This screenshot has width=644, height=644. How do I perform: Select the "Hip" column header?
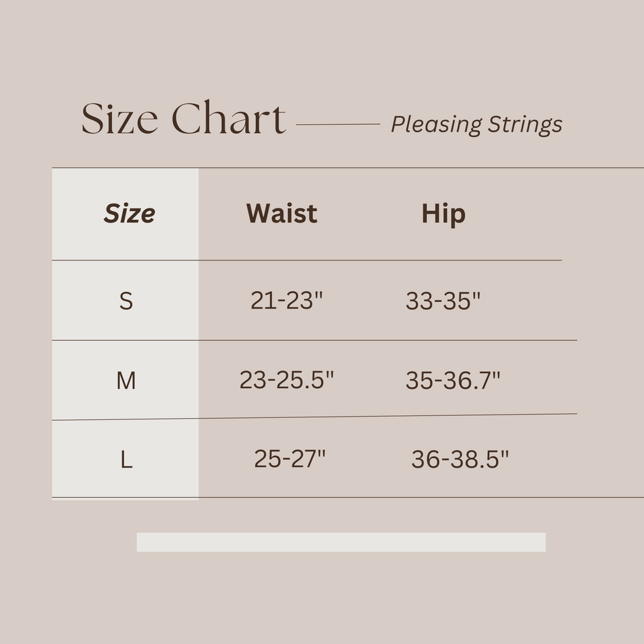443,214
